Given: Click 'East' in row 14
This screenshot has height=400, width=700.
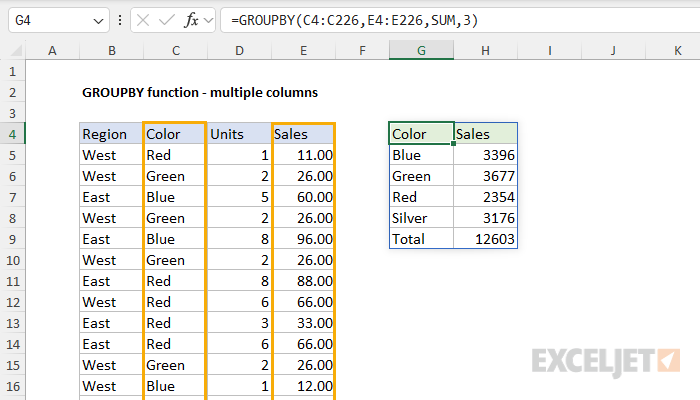Looking at the screenshot, I should pyautogui.click(x=112, y=344).
